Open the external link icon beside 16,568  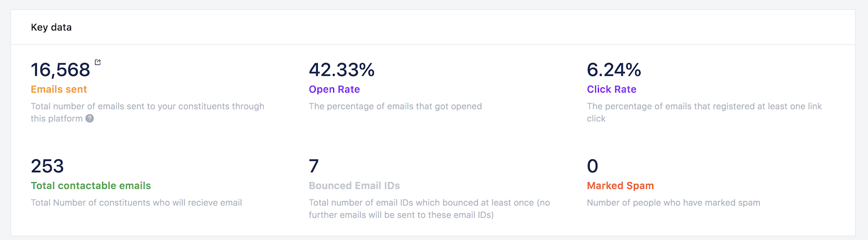(98, 62)
